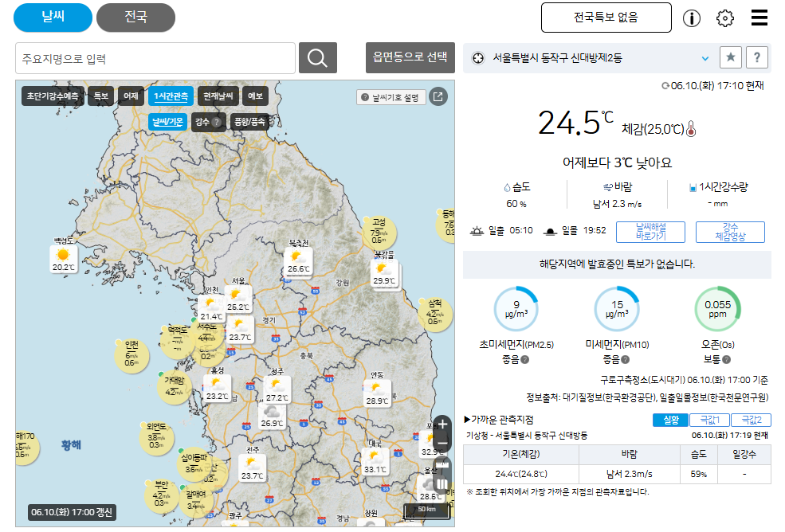Click the help icon next to PM2.5 좋음
This screenshot has width=785, height=532.
524,359
